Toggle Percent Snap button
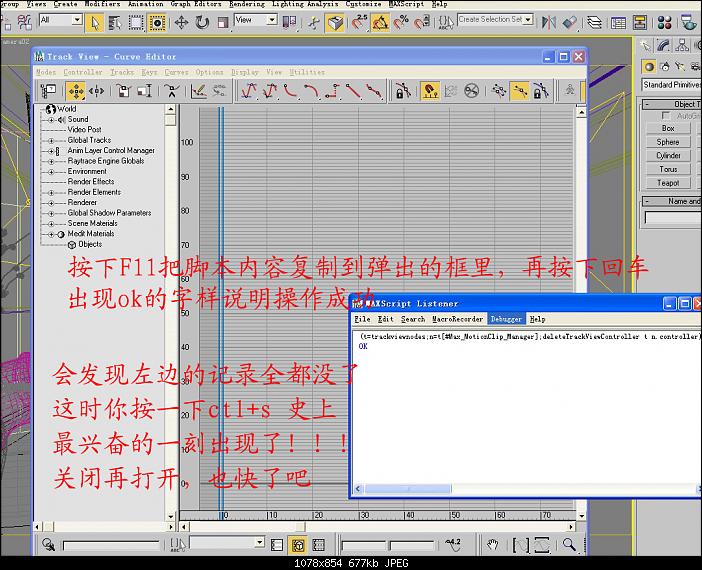The width and height of the screenshot is (702, 570). click(401, 22)
